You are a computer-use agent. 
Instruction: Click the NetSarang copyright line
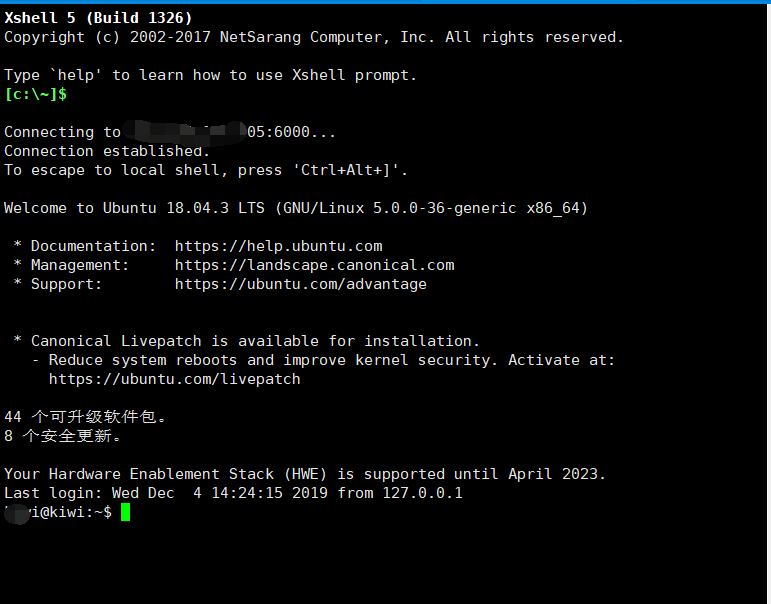point(313,37)
